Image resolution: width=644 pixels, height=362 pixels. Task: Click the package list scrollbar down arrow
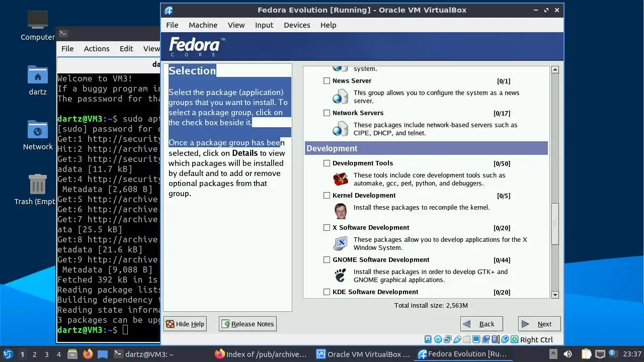pos(555,295)
